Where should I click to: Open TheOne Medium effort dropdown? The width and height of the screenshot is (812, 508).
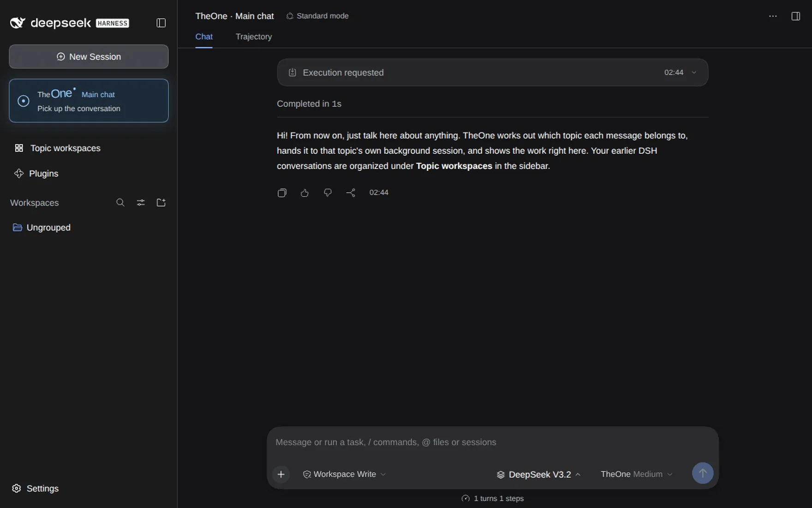tap(637, 474)
